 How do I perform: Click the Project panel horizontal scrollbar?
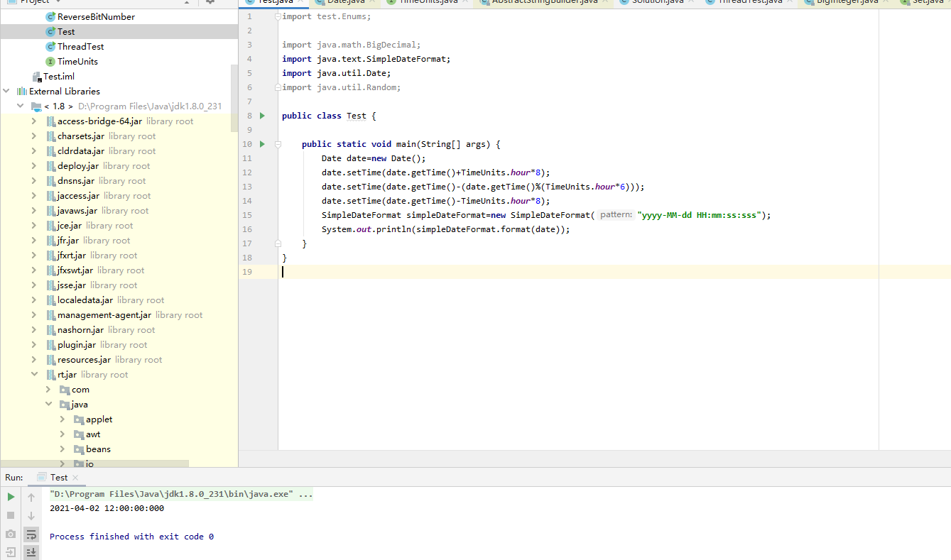tap(94, 463)
